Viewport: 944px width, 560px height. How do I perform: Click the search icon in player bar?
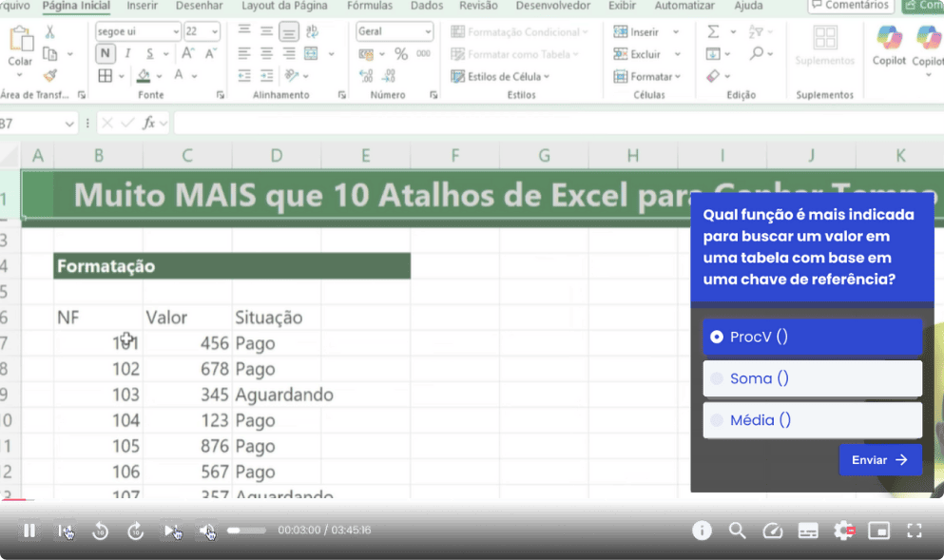click(x=737, y=531)
